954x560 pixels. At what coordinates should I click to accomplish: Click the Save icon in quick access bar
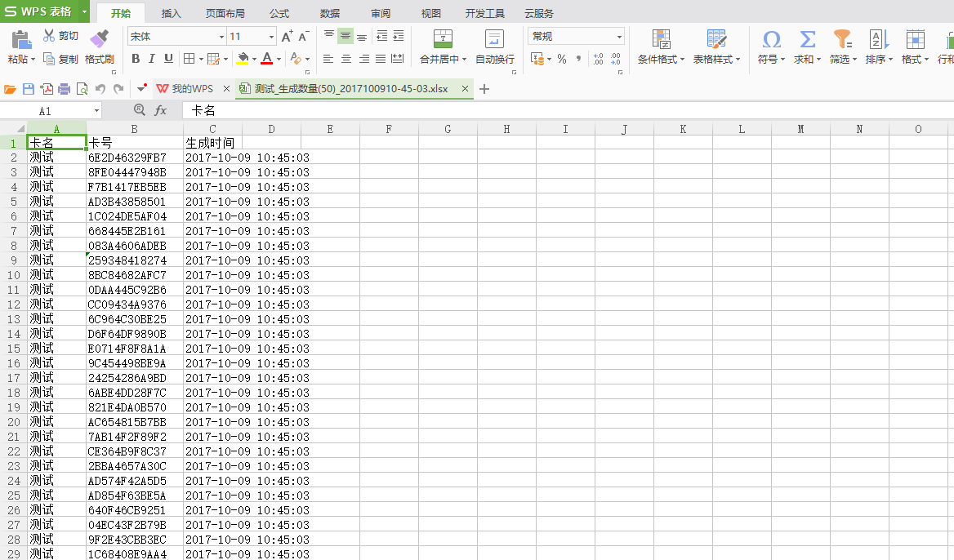(29, 89)
